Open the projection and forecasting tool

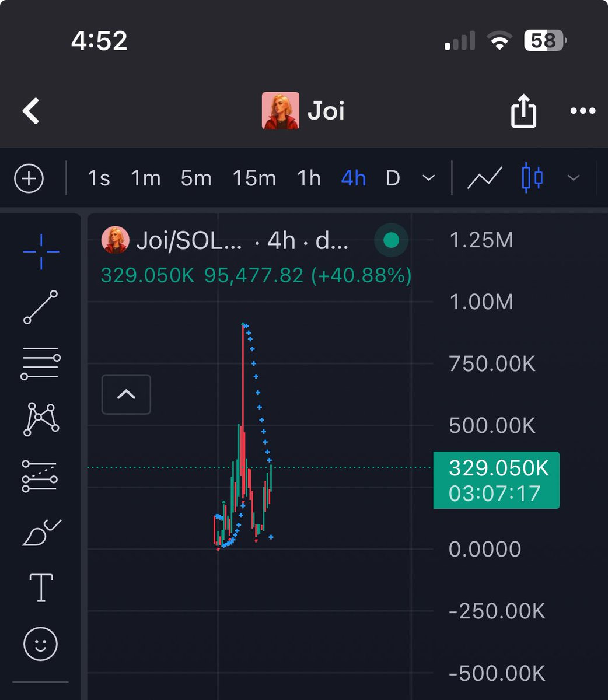[40, 475]
